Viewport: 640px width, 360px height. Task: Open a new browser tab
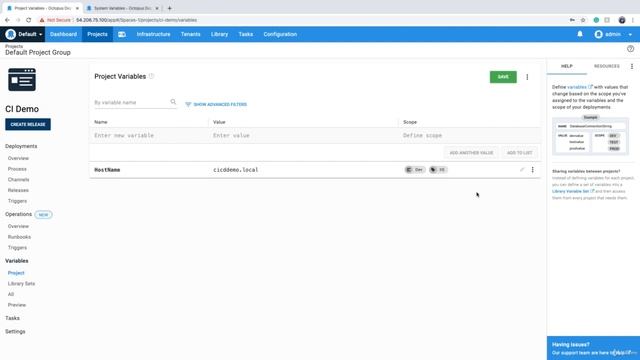(169, 8)
